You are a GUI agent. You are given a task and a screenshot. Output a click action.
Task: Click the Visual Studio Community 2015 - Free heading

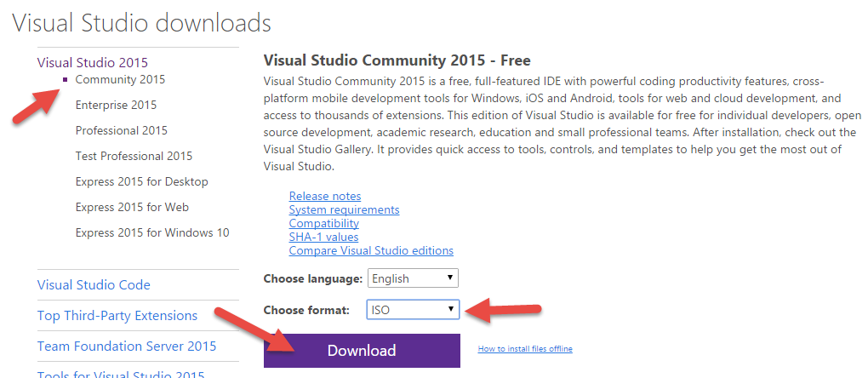[397, 60]
